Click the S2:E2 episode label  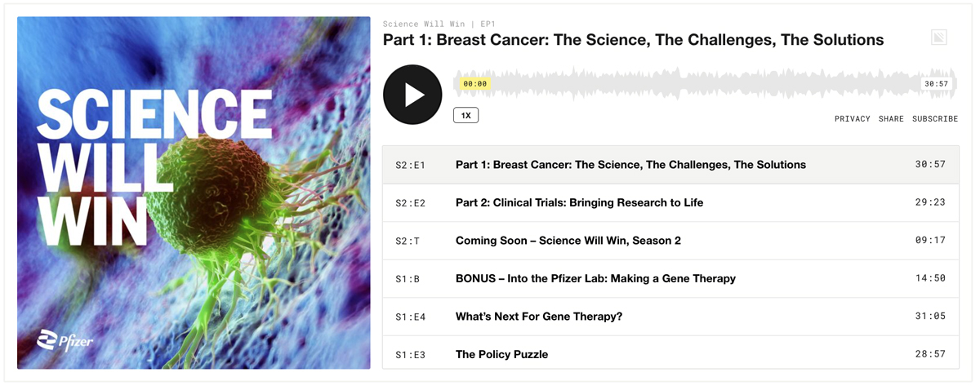click(x=411, y=203)
